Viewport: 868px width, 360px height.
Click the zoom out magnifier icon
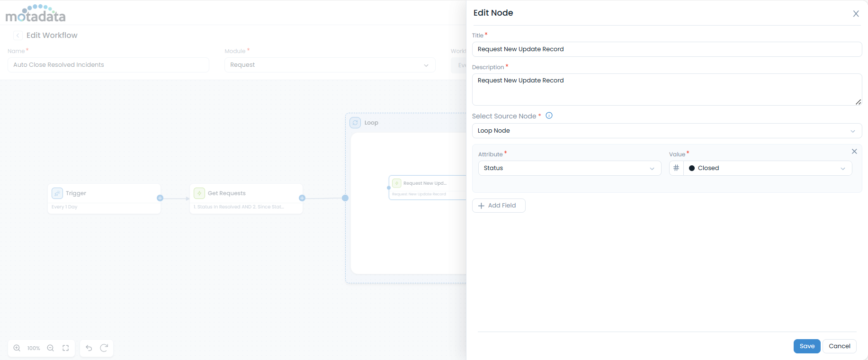(x=51, y=348)
